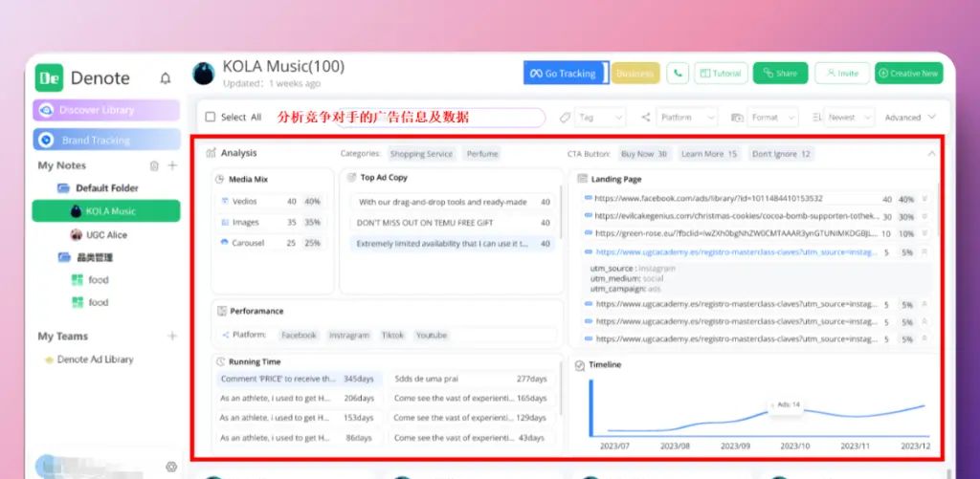Click the camera icon before Format
The height and width of the screenshot is (479, 980).
pos(738,118)
